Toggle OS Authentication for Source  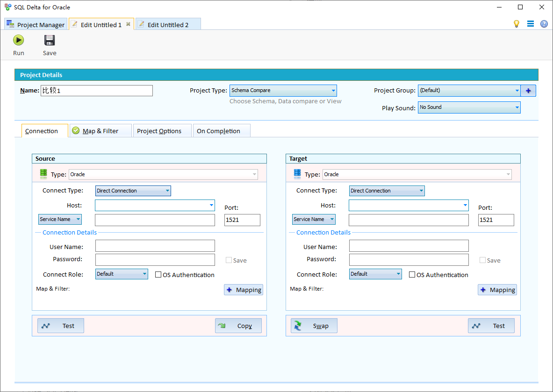tap(158, 275)
